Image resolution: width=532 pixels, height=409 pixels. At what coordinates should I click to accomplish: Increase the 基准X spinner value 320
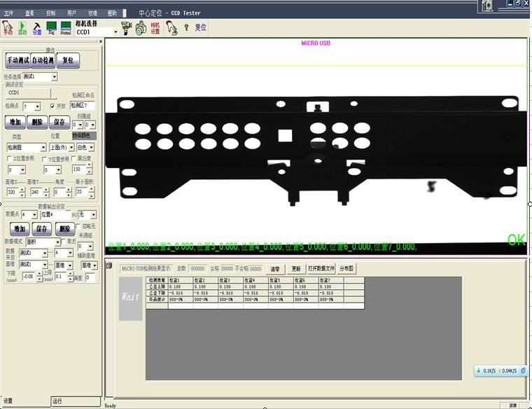tap(22, 190)
